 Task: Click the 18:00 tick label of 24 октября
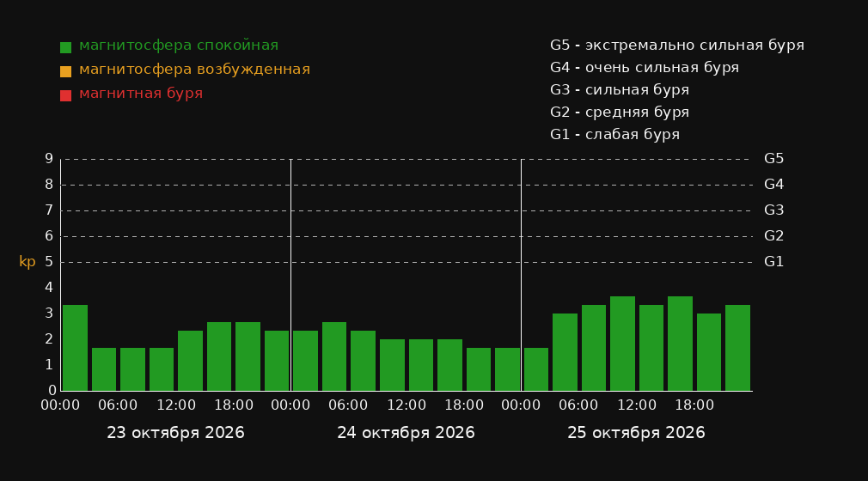(464, 405)
